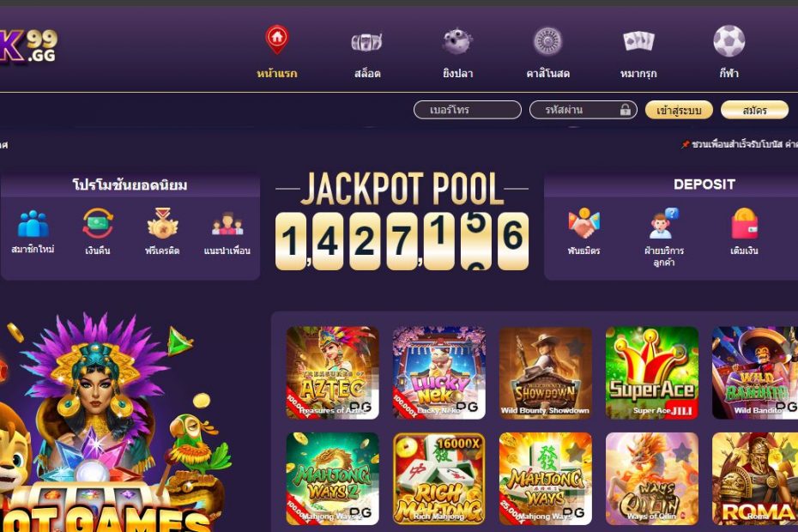This screenshot has width=798, height=532.
Task: Open the เงินคืน cashback promotion icon
Action: point(98,223)
